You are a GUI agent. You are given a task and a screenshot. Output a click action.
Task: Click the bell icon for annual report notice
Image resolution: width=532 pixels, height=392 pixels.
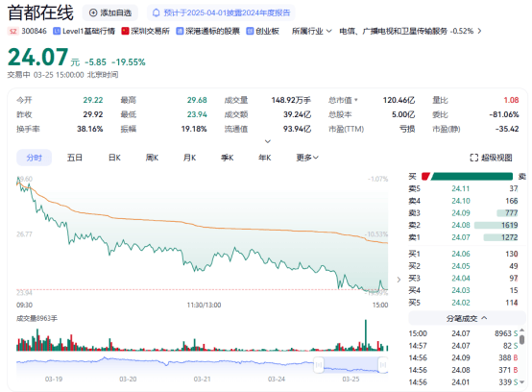[x=157, y=12]
